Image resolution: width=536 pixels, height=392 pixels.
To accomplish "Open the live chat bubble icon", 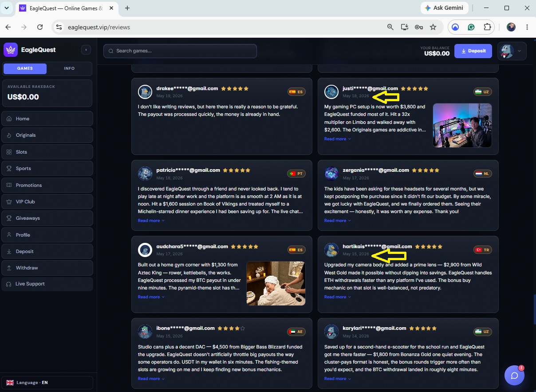I will point(514,376).
